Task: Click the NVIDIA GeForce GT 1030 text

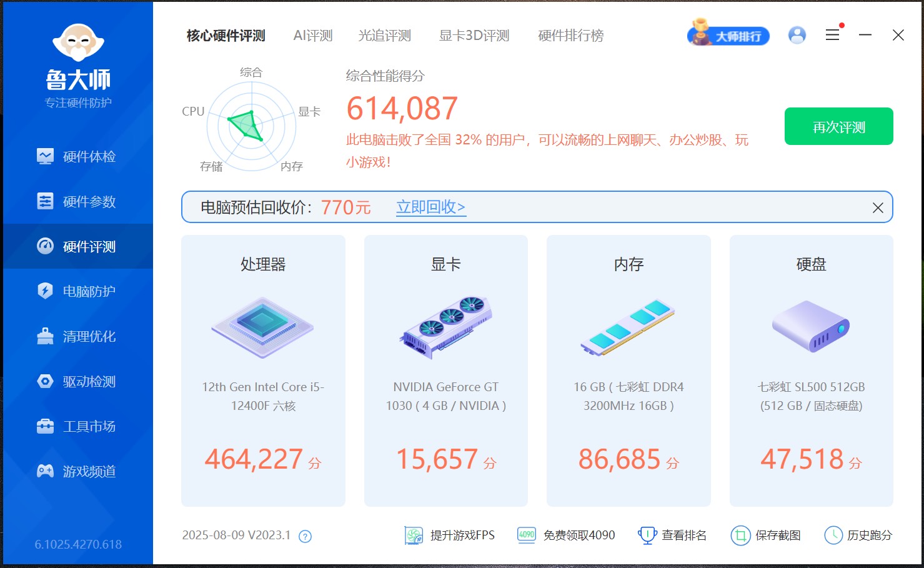Action: [x=446, y=396]
